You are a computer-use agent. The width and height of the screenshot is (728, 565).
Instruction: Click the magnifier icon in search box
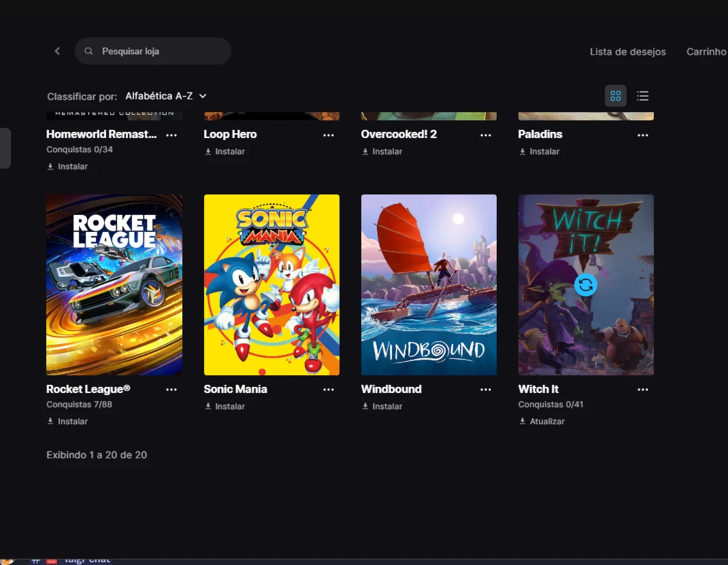tap(88, 51)
